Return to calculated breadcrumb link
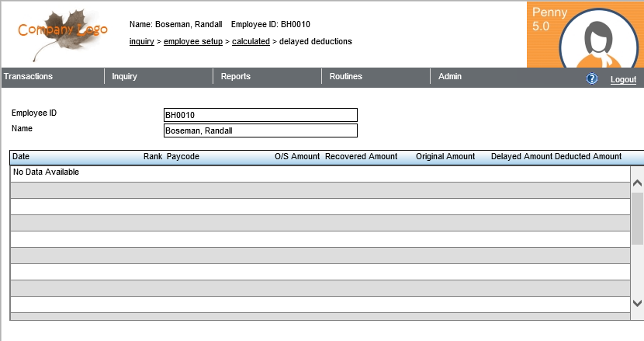Screen dimensions: 644x341 click(251, 41)
